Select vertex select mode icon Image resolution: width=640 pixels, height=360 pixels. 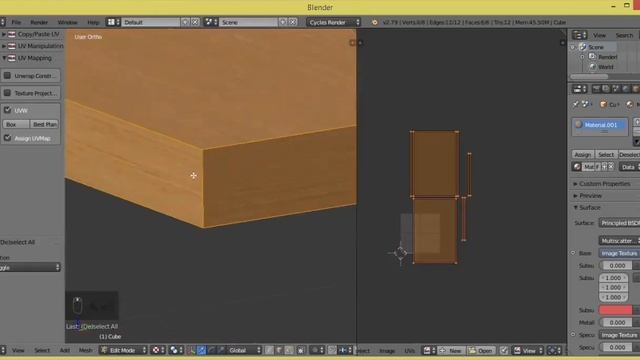pyautogui.click(x=269, y=350)
